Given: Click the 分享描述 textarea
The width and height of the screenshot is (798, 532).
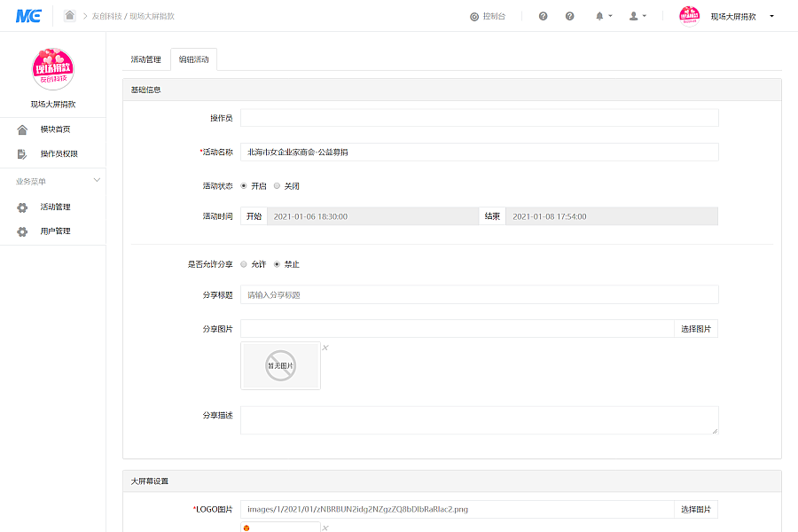Looking at the screenshot, I should click(480, 420).
